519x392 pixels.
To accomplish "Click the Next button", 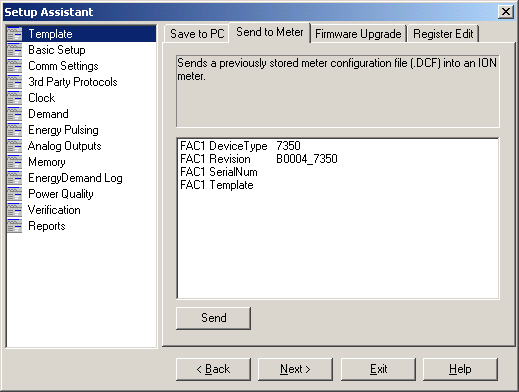I will (295, 369).
